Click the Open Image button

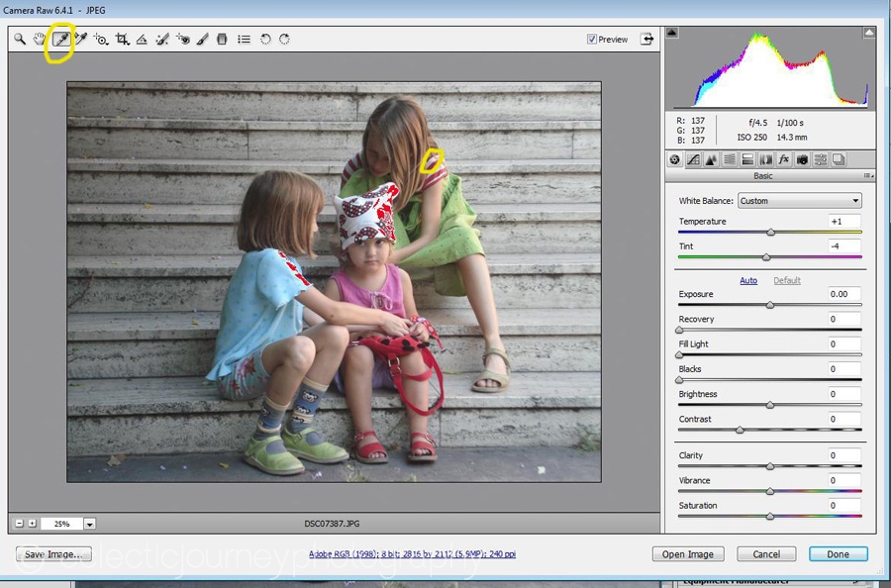coord(688,554)
